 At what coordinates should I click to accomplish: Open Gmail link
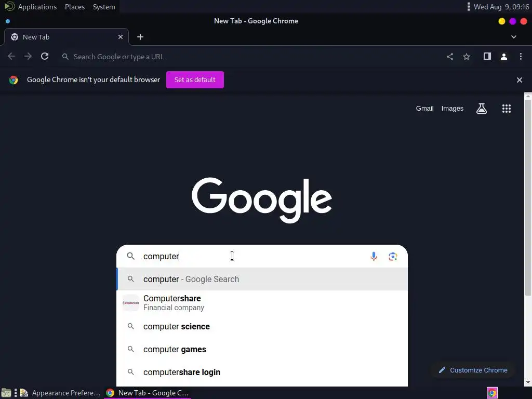(x=425, y=109)
